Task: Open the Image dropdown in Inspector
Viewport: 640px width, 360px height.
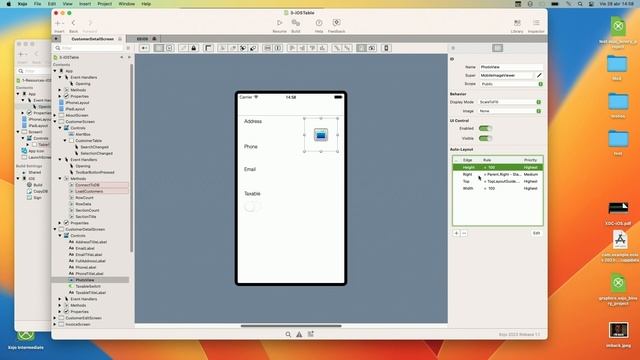Action: tap(510, 111)
